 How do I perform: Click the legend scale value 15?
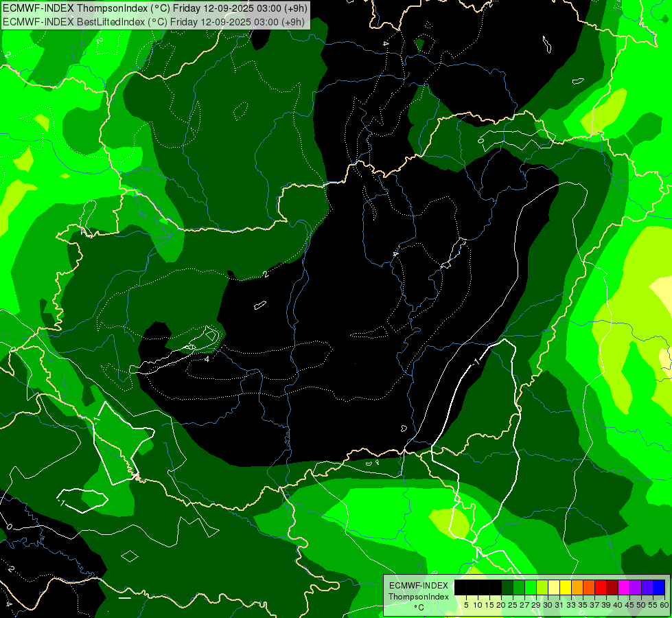[489, 605]
